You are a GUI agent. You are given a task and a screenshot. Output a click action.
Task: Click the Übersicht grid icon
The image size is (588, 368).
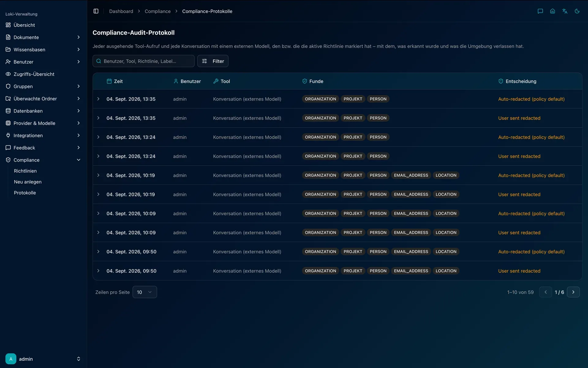(8, 25)
